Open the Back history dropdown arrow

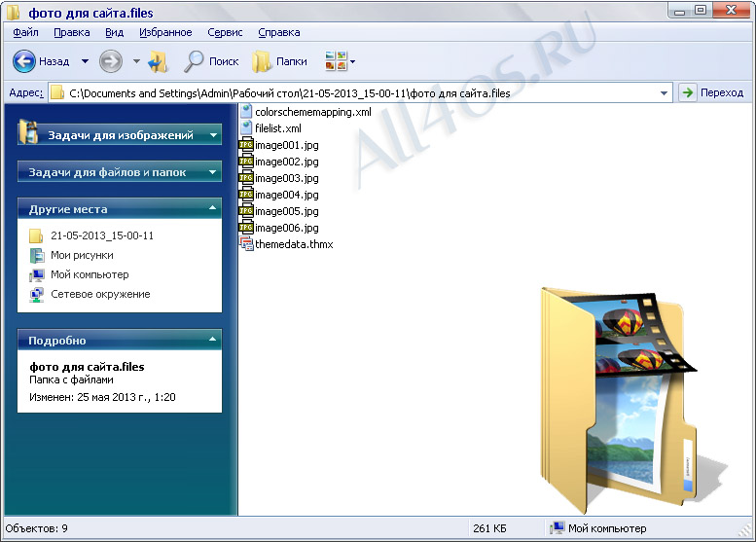(85, 61)
